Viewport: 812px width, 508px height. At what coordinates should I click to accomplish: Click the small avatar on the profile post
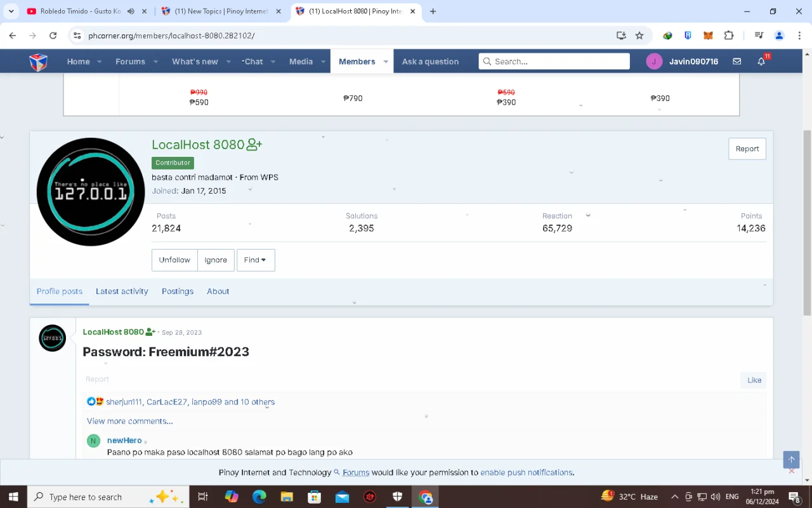[53, 338]
